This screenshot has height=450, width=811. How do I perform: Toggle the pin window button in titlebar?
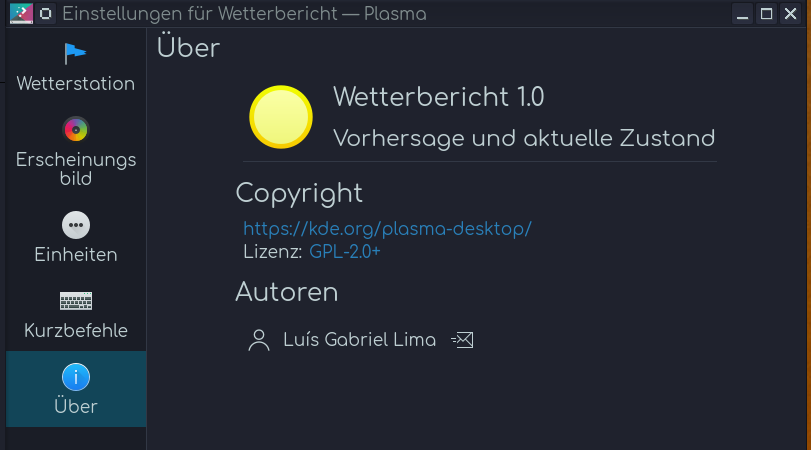tap(46, 13)
